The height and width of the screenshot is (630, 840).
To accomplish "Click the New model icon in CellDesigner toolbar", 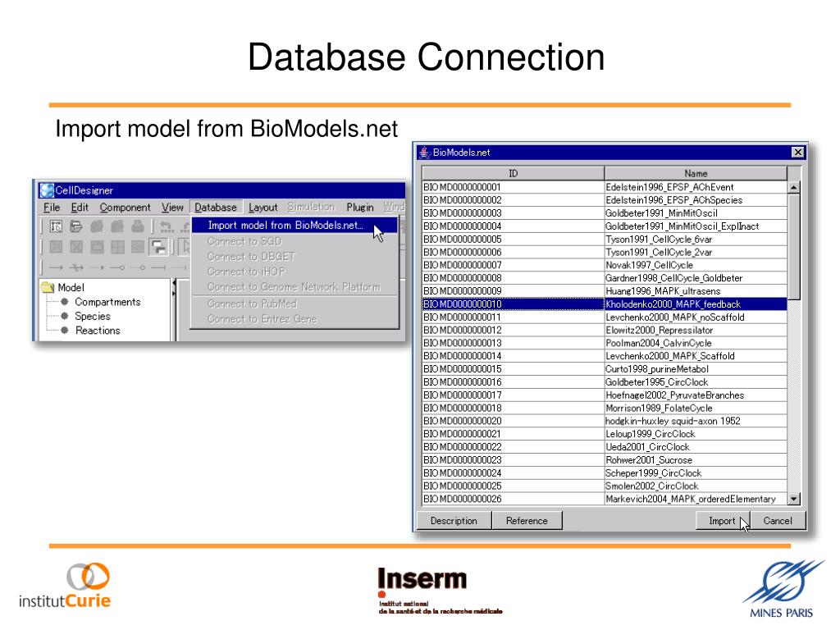I will pos(56,226).
